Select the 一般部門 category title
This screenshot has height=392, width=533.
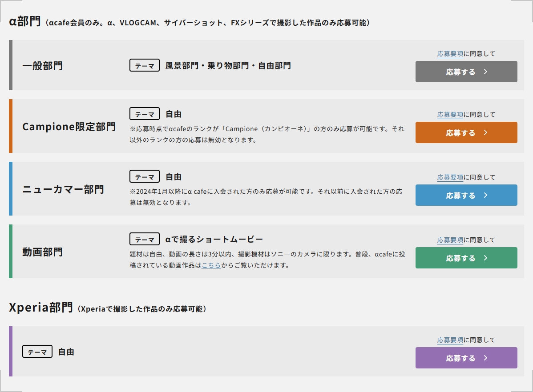43,66
